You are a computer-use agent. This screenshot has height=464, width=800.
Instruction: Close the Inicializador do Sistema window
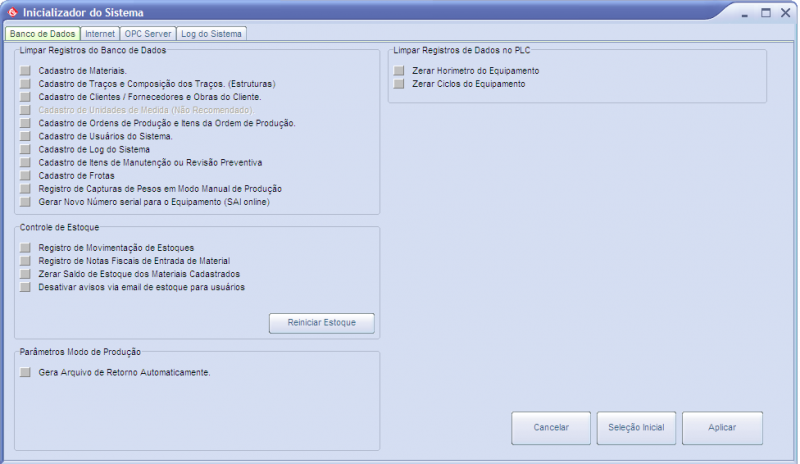(x=786, y=13)
